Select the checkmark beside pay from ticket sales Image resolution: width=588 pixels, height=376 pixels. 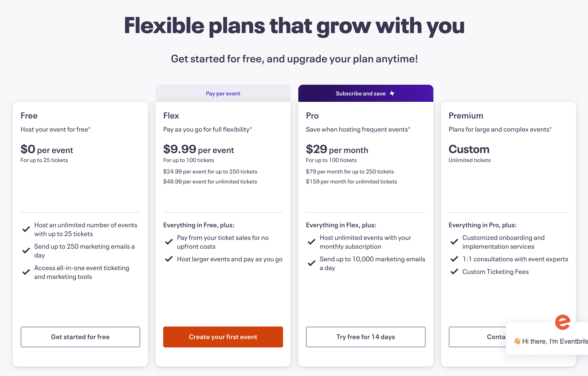[x=169, y=241]
